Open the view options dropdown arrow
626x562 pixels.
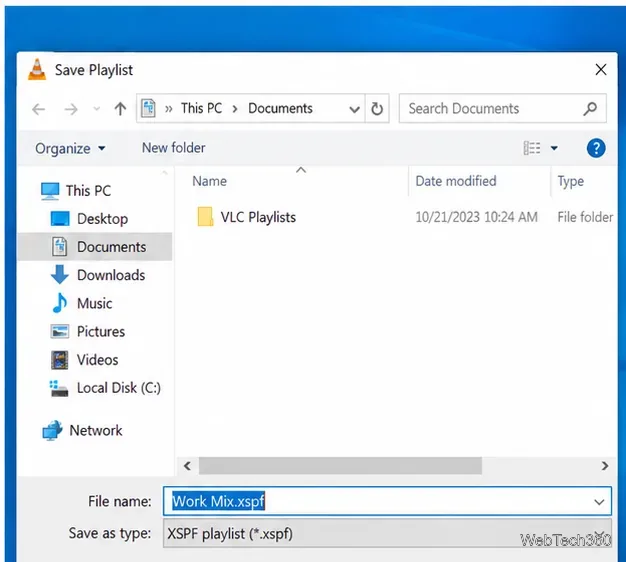[x=554, y=148]
